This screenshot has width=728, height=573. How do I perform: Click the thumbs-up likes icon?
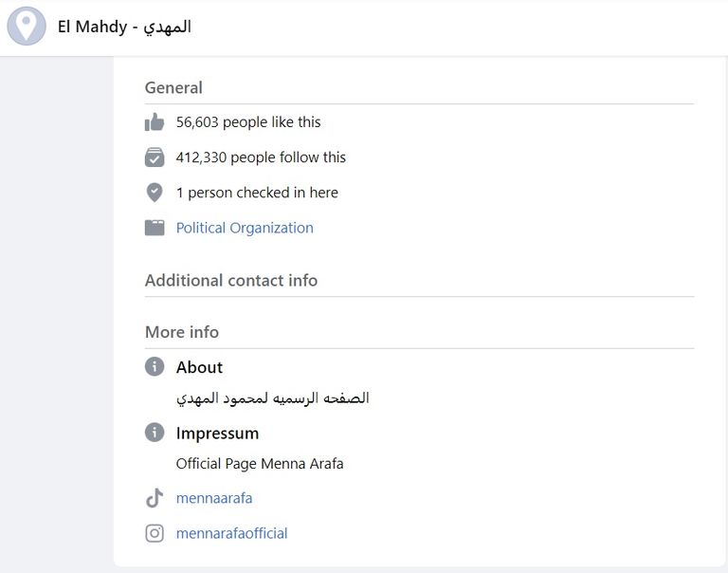click(x=155, y=122)
